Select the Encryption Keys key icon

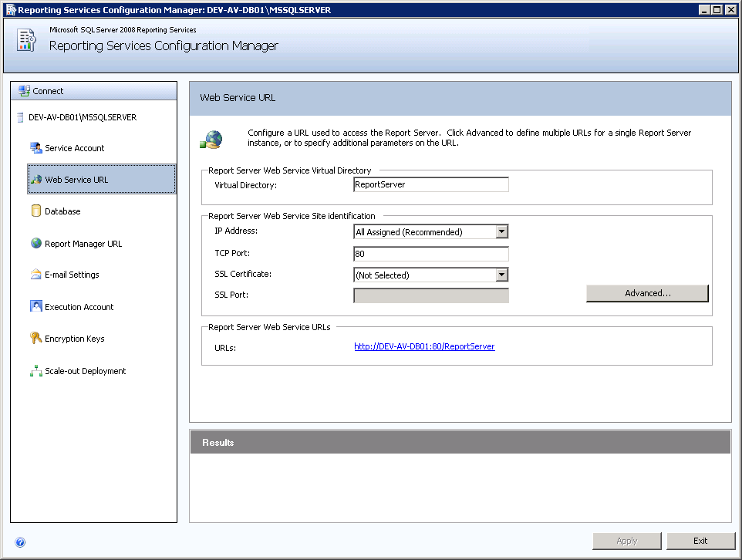(x=35, y=339)
